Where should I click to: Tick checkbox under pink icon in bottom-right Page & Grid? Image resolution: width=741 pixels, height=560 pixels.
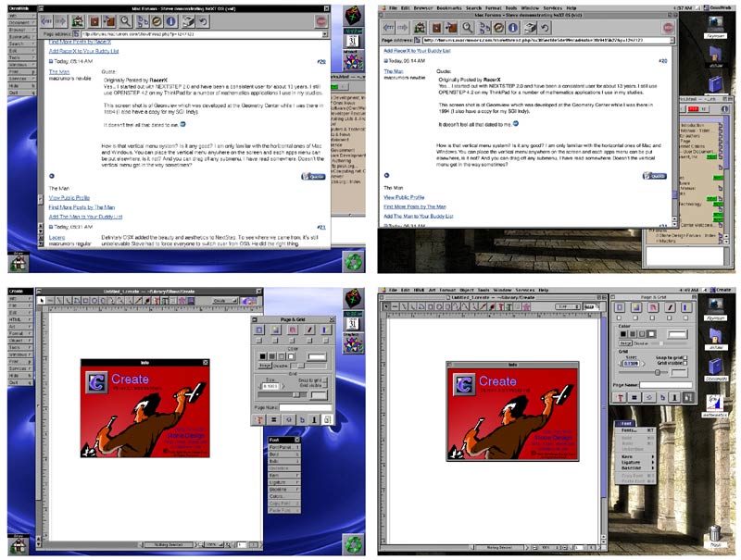pyautogui.click(x=653, y=317)
